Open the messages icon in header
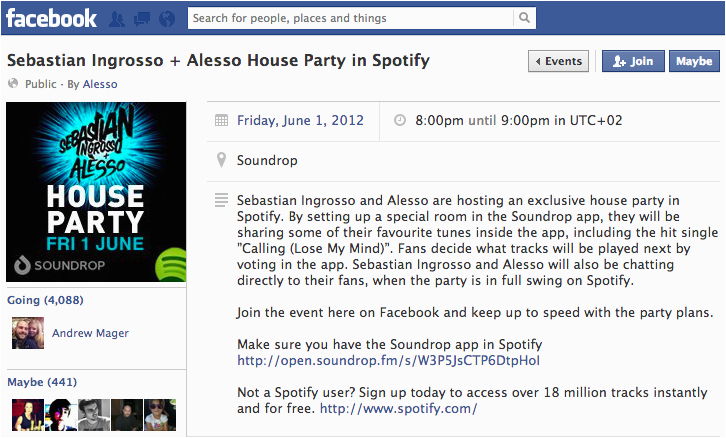This screenshot has height=438, width=726. [142, 19]
